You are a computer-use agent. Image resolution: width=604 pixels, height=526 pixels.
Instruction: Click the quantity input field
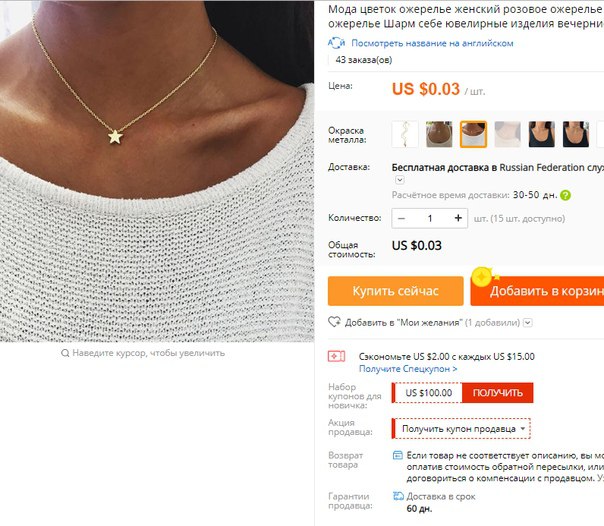(x=430, y=218)
